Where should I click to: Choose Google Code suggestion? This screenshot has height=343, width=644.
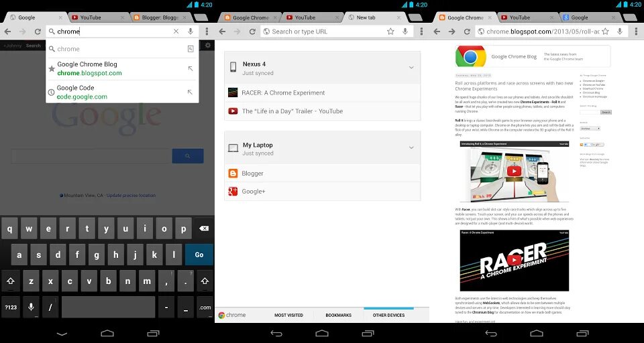pos(122,92)
